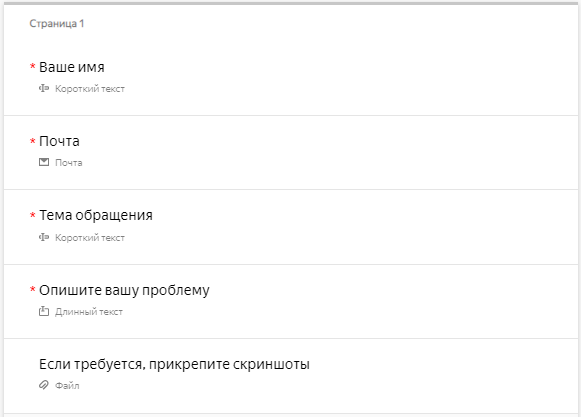
Task: Click the red asterisk next to Ваше имя
Action: [x=33, y=66]
